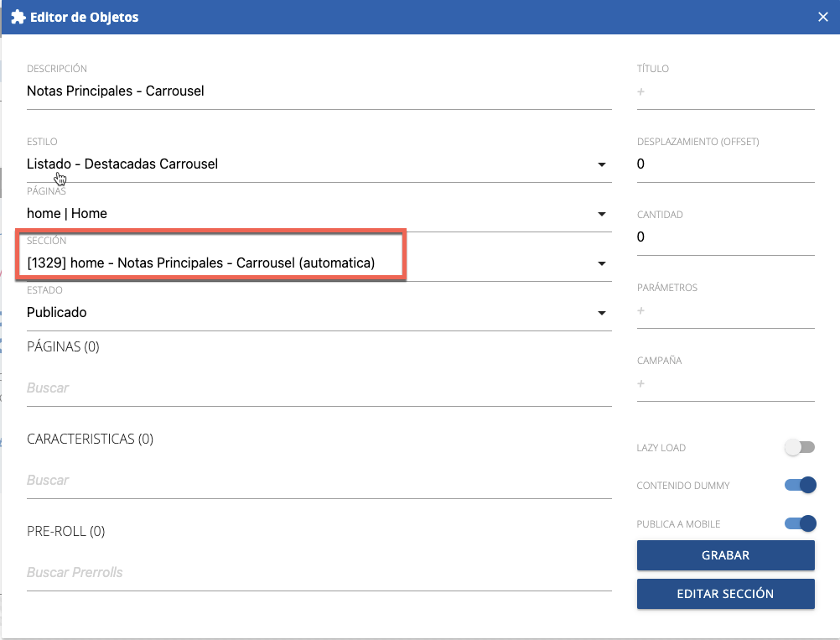Focus the Páginas search box
840x640 pixels.
[319, 388]
